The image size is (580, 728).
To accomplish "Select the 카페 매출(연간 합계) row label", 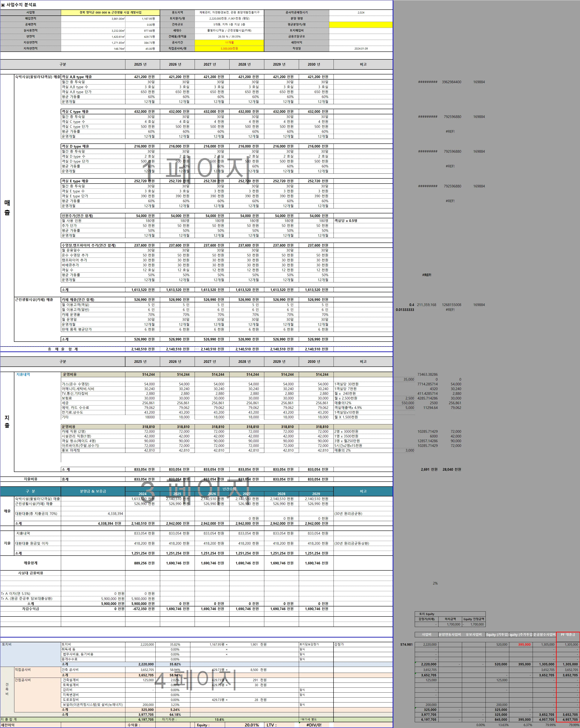I will click(x=78, y=300).
